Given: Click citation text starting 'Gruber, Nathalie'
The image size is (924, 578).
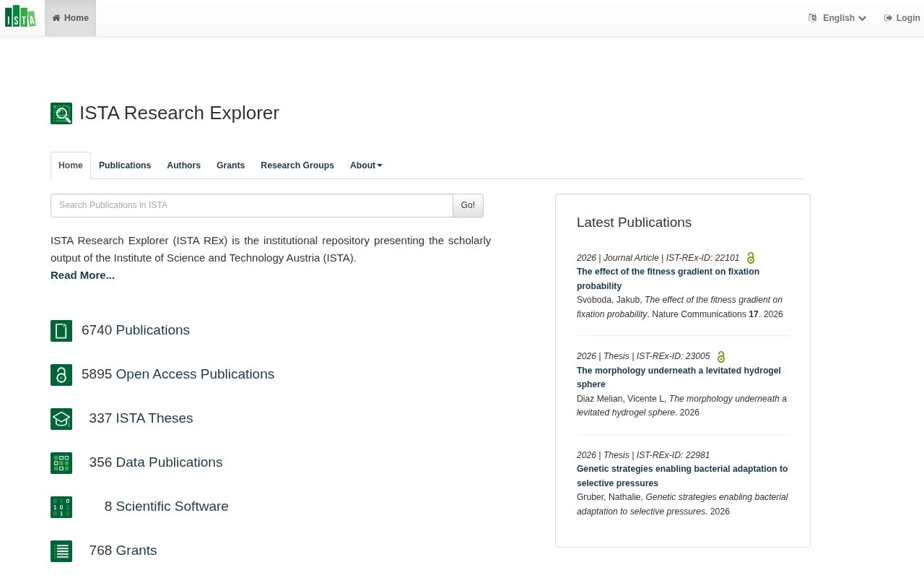Looking at the screenshot, I should click(x=682, y=504).
